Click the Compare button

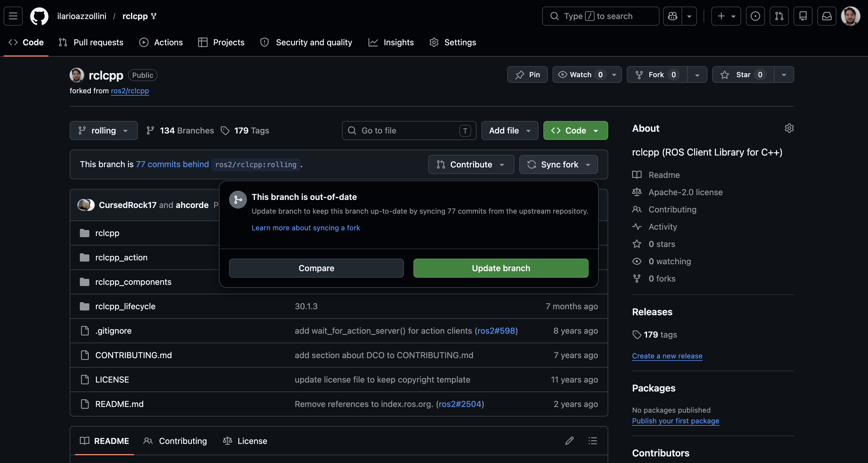pos(316,268)
